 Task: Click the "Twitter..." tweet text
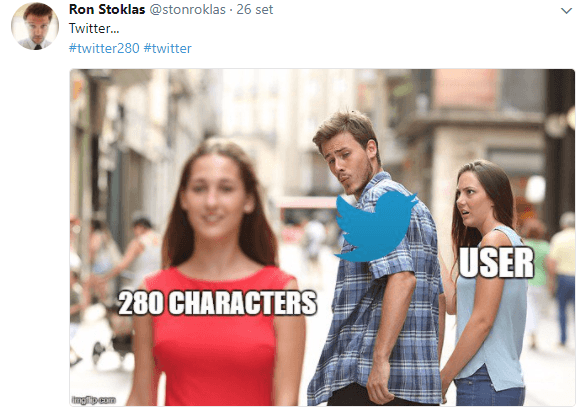click(94, 29)
